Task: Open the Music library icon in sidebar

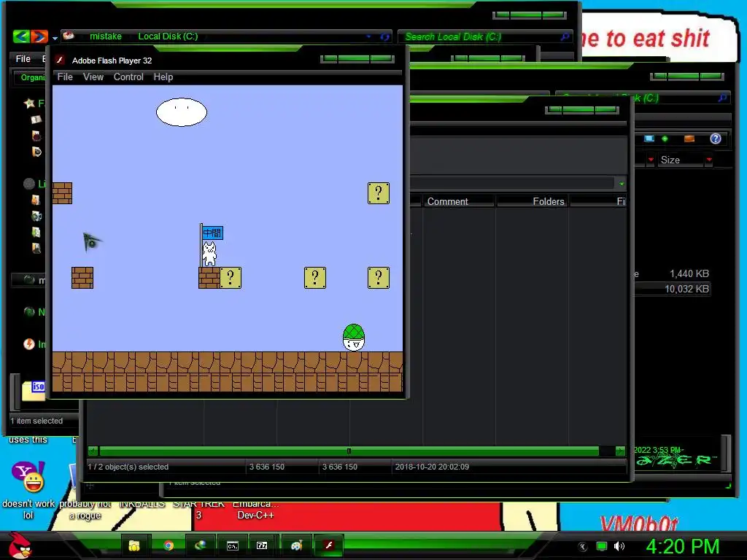Action: pos(36,216)
